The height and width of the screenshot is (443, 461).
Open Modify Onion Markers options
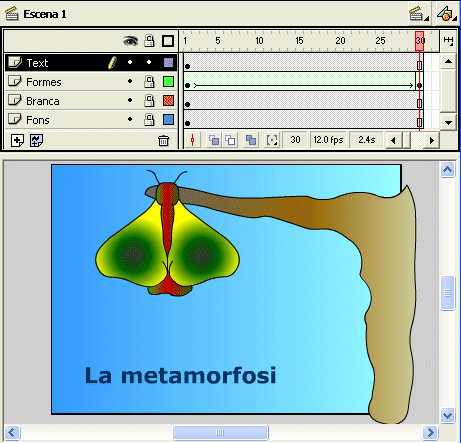(x=272, y=140)
